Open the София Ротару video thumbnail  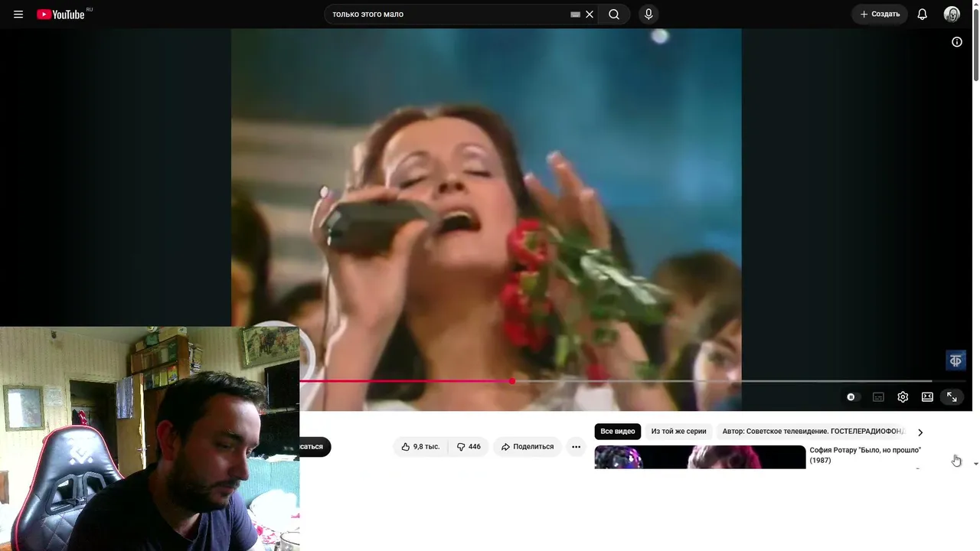(x=700, y=457)
